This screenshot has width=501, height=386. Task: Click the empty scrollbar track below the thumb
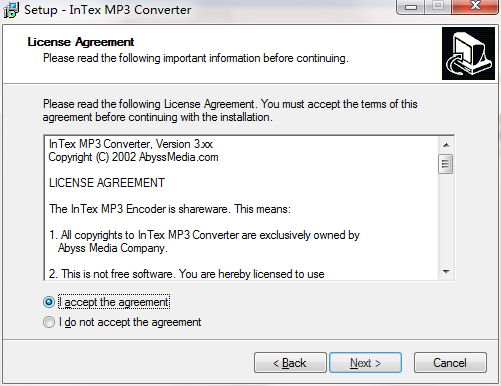[446, 219]
